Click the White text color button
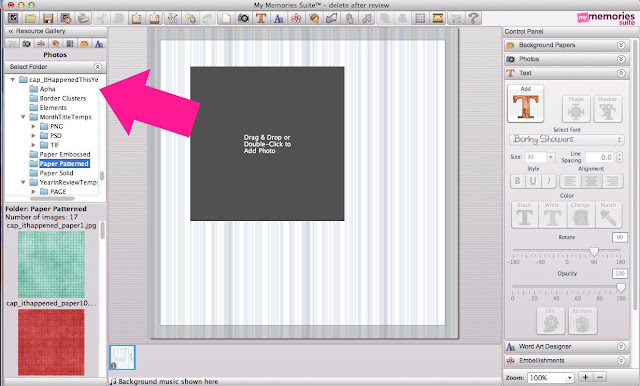This screenshot has height=386, width=640. pos(552,215)
